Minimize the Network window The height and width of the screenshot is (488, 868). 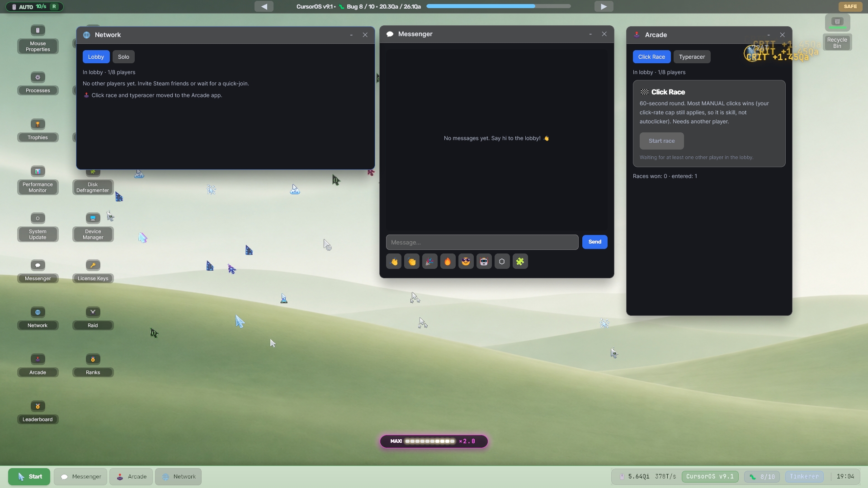351,35
